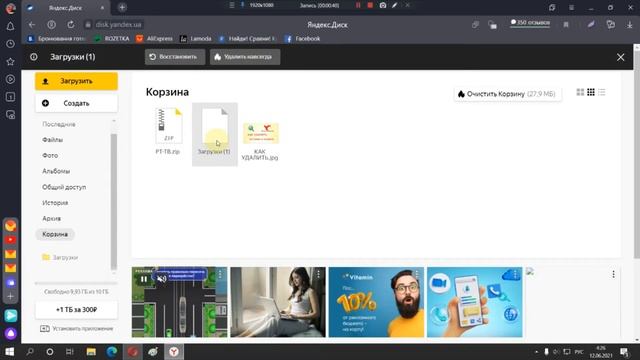Open history clock in browser sidebar
Screen dimensions: 640x360
click(11, 44)
